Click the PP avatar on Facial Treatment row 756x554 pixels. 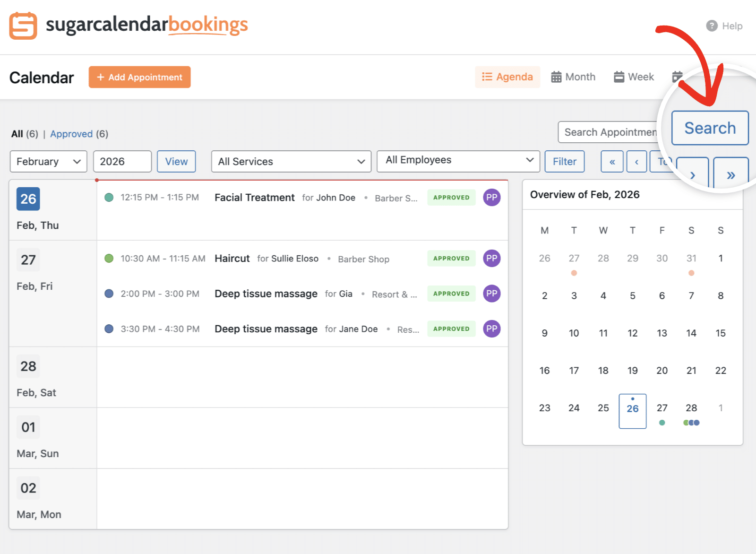491,198
